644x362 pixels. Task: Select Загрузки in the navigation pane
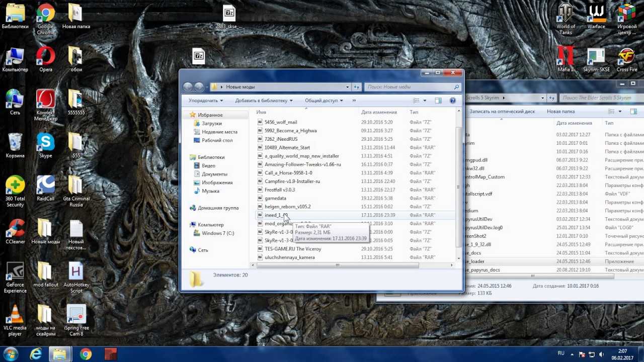click(211, 124)
